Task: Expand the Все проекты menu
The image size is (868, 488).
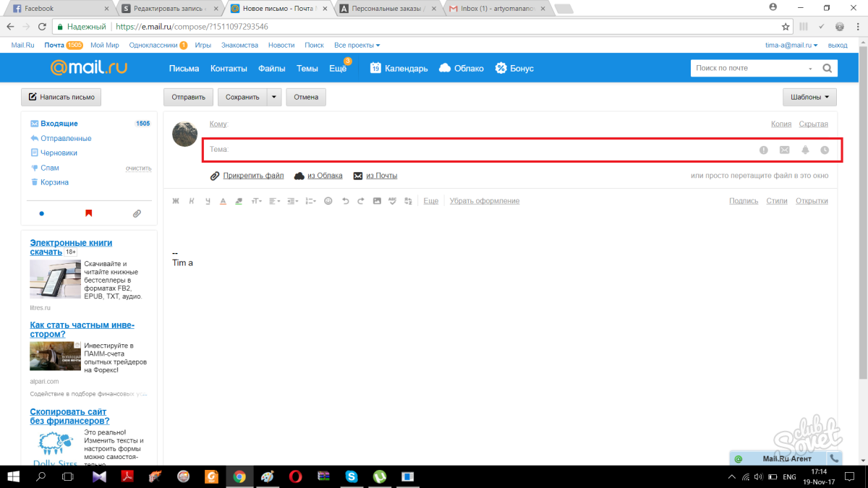Action: point(357,45)
